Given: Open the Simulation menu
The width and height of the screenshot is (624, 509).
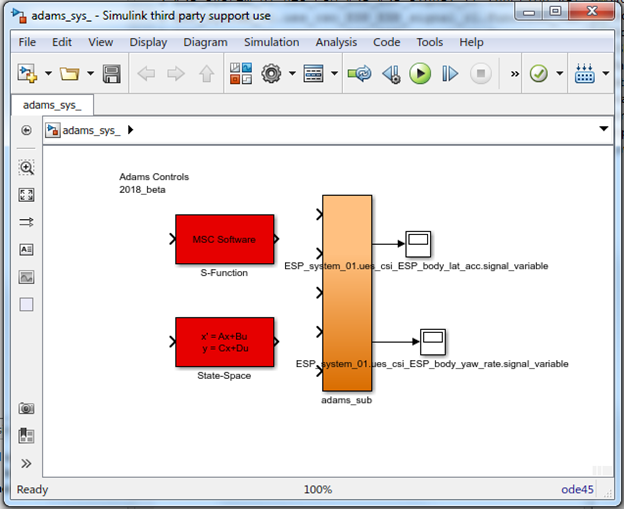Looking at the screenshot, I should [x=271, y=42].
